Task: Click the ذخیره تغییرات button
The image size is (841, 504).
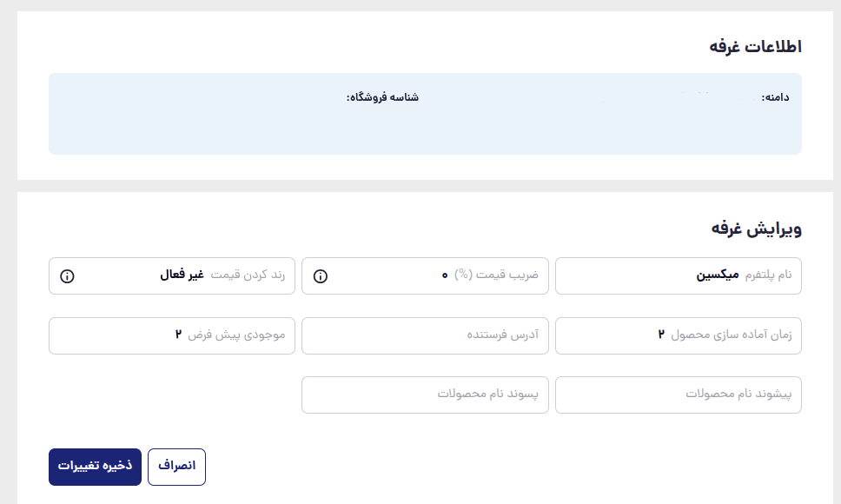Action: pos(94,467)
